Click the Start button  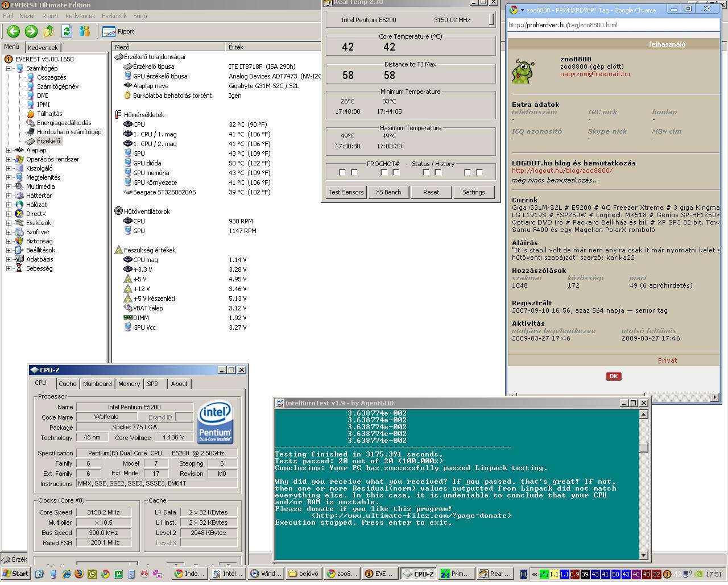tap(15, 574)
